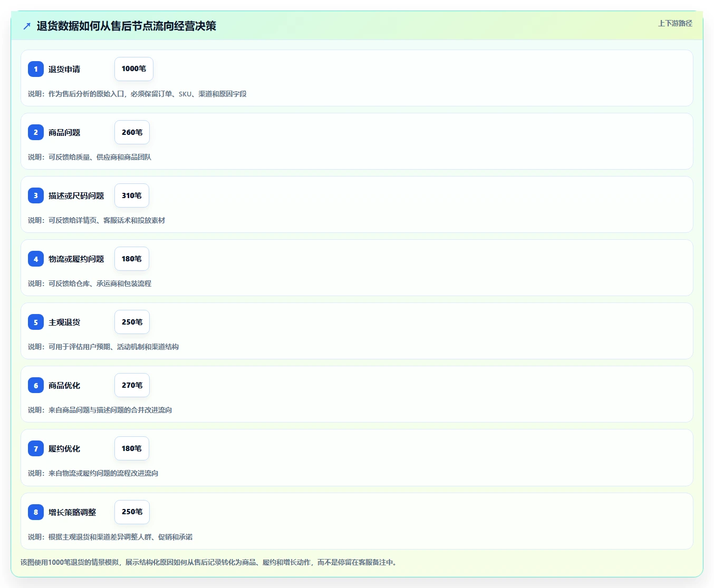This screenshot has height=588, width=714.
Task: Click the number 8 badge for 增长策略调整
Action: 36,512
